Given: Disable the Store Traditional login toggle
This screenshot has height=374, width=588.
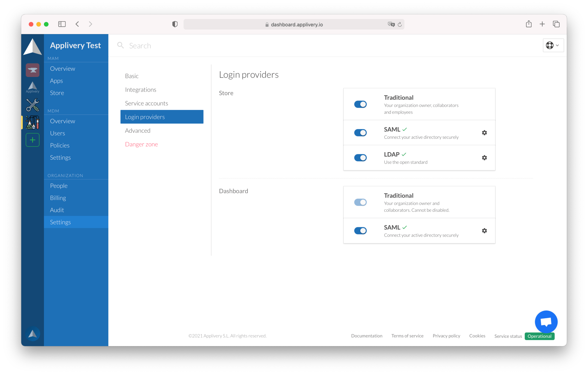Looking at the screenshot, I should pyautogui.click(x=360, y=104).
